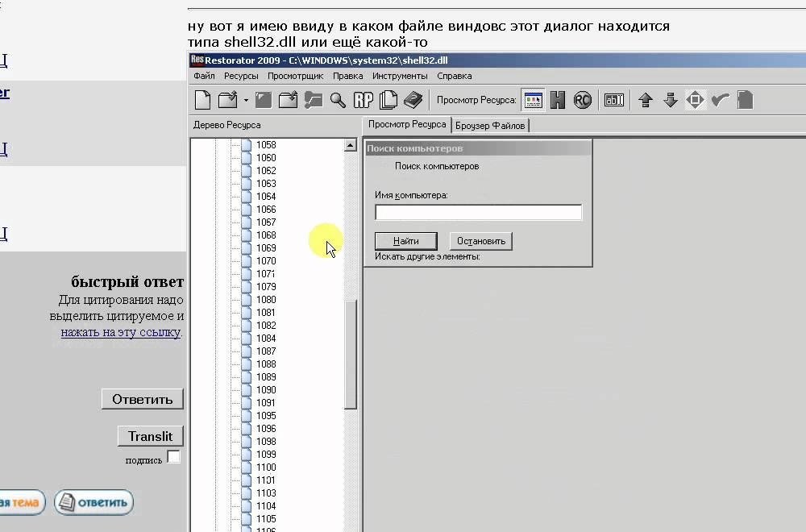Open the Ресурсы menu
Image resolution: width=806 pixels, height=532 pixels.
pos(240,76)
